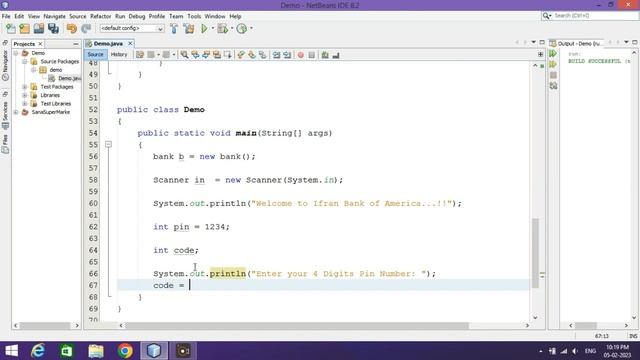
Task: Close the Projects panel tab
Action: [40, 44]
